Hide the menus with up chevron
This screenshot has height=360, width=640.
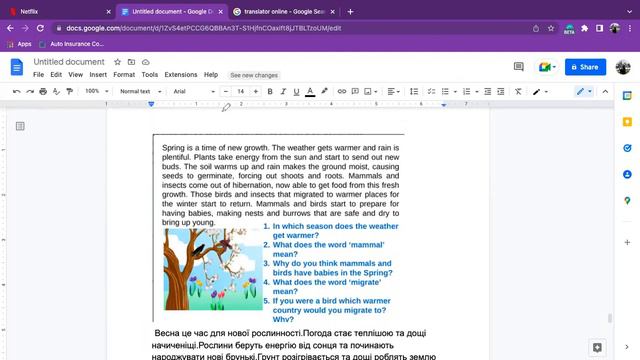(605, 91)
